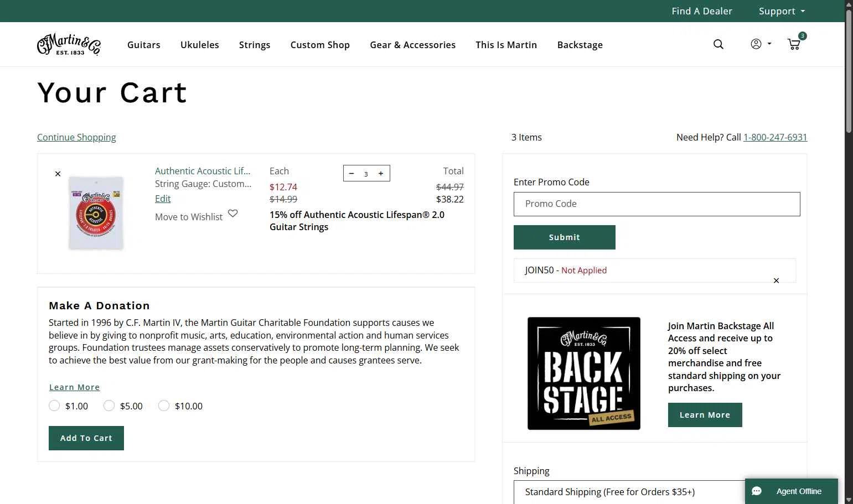Click the Add To Cart donation button
The width and height of the screenshot is (853, 504).
coord(86,438)
